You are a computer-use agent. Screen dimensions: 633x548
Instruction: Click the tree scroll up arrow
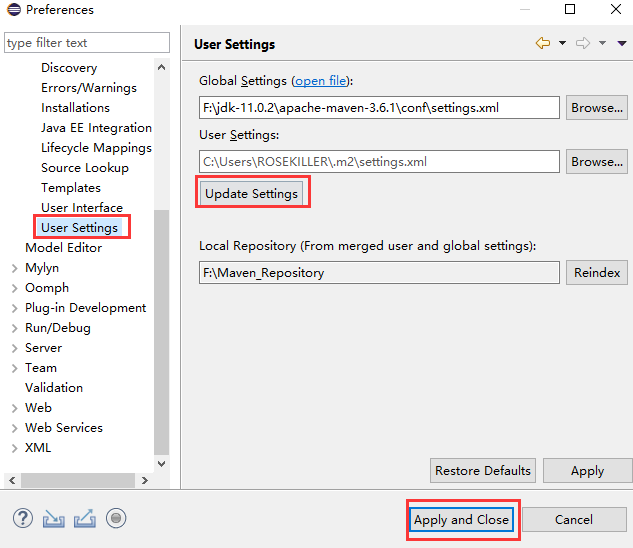161,67
